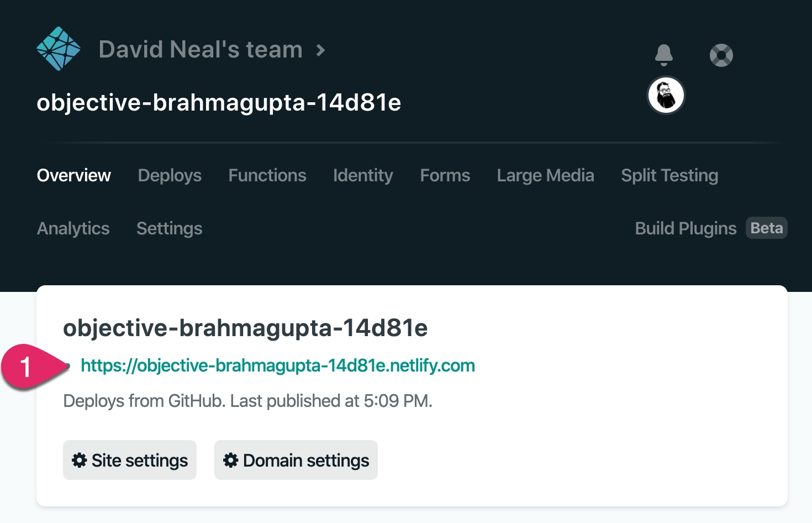Image resolution: width=812 pixels, height=523 pixels.
Task: Click the Beta badge beside Build Plugins
Action: (x=767, y=228)
